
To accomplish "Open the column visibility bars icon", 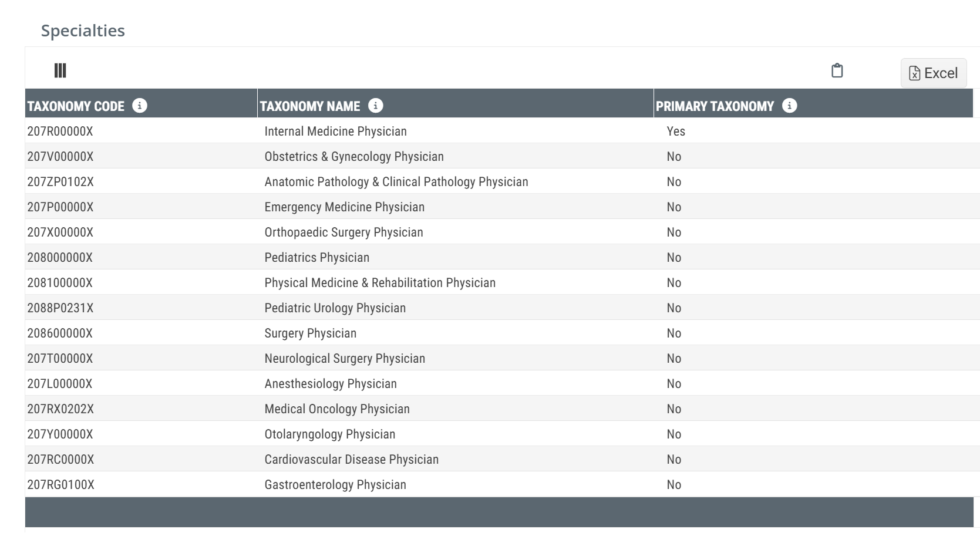I will (60, 70).
